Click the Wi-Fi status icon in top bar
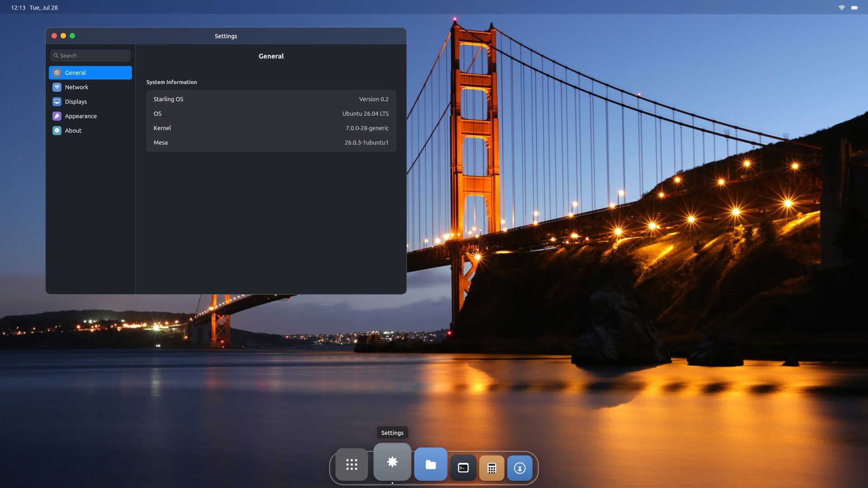 [x=842, y=8]
